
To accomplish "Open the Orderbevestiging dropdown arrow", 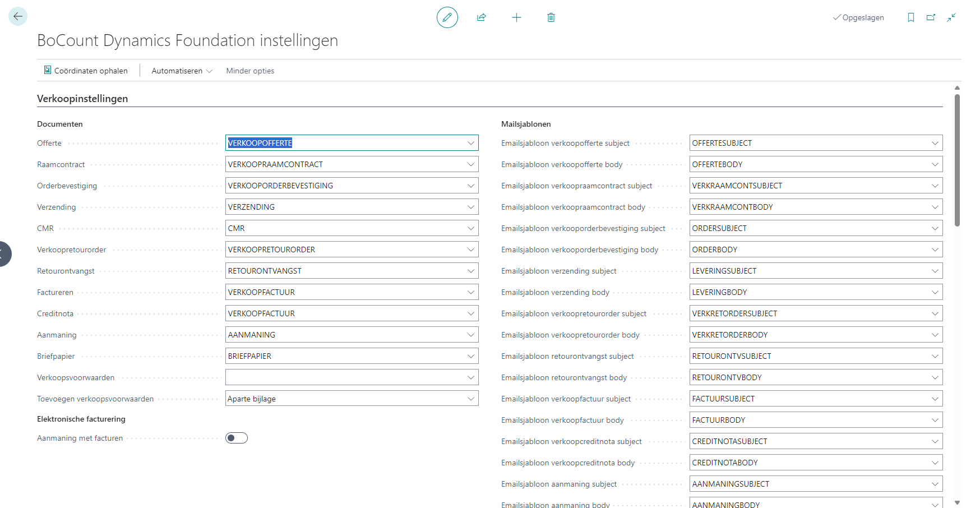I will coord(471,186).
